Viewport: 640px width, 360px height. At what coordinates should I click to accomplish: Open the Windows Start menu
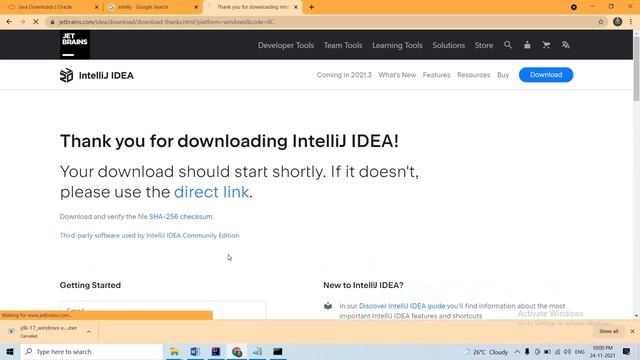pos(10,351)
